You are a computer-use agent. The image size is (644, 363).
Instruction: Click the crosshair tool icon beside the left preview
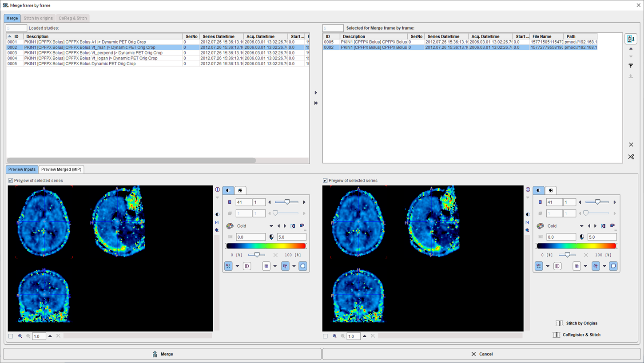(217, 230)
